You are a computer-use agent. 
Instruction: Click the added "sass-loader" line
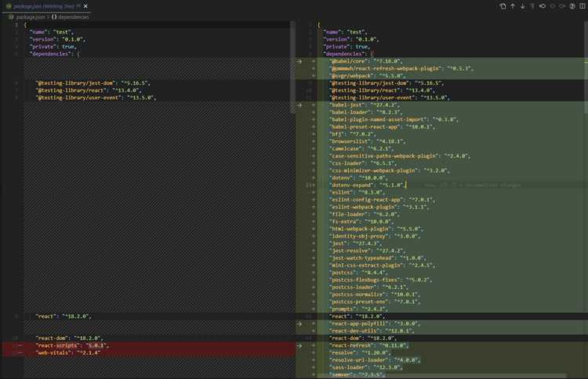pos(366,367)
